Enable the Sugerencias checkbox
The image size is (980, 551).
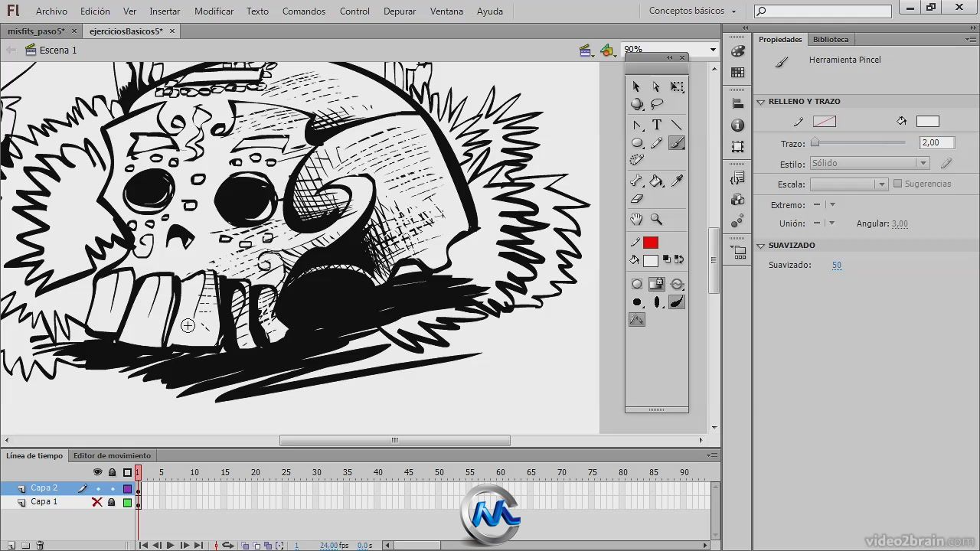click(897, 184)
